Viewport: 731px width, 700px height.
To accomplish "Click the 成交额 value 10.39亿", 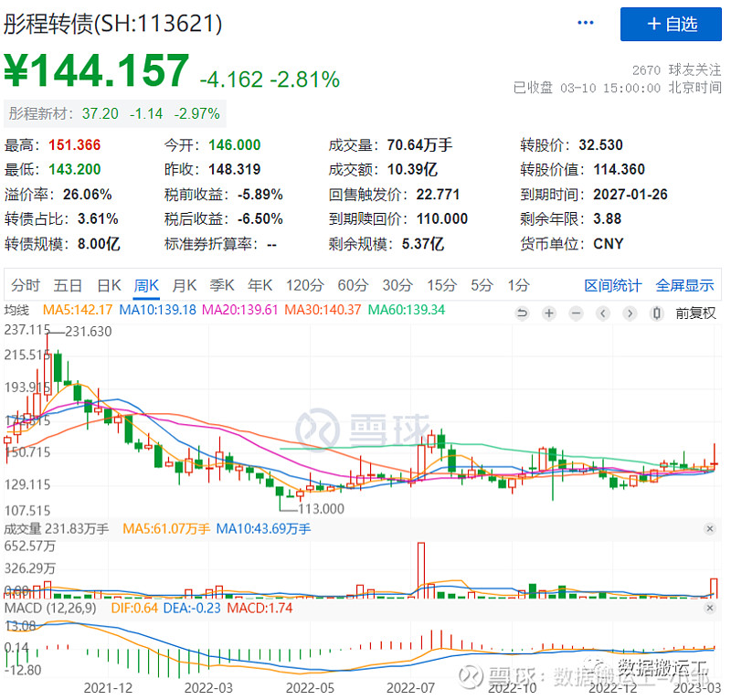I will [x=413, y=170].
